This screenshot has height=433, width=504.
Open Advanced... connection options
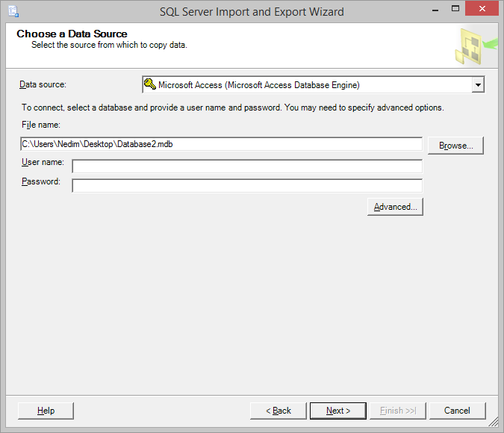[x=395, y=207]
